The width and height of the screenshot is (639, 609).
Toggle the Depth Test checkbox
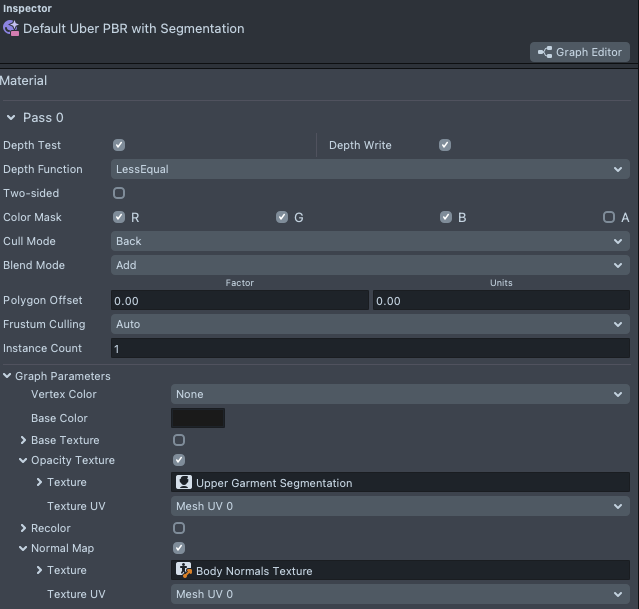[119, 145]
